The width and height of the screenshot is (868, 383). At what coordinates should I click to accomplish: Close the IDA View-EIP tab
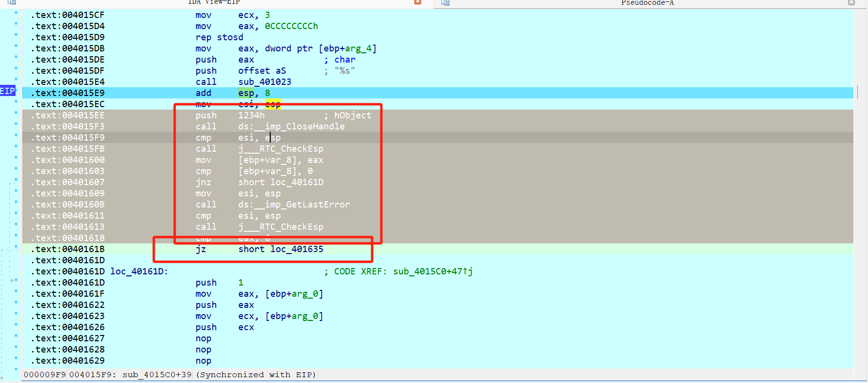417,2
